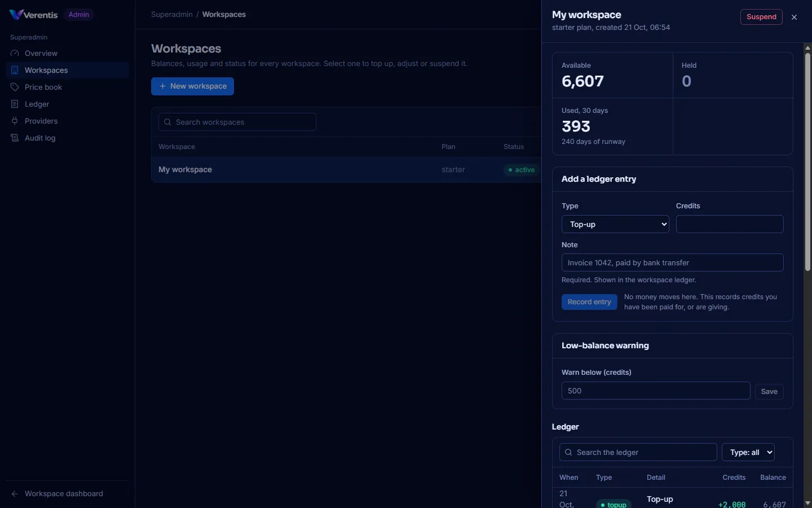Click the Used 30 days value 393

coord(576,126)
